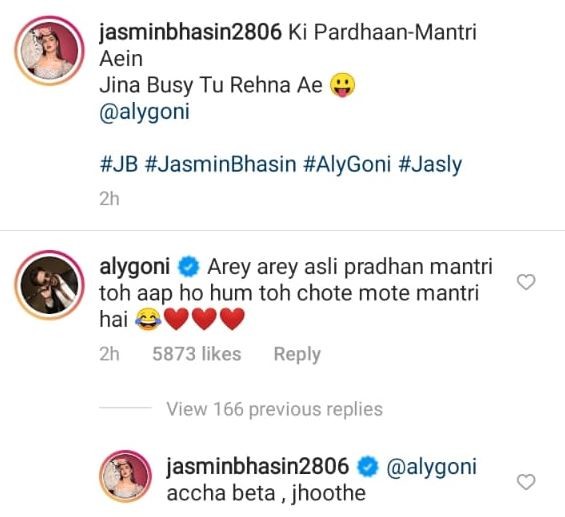565x517 pixels.
Task: Open jasminbhasin2806's avatar in the reply
Action: 125,476
